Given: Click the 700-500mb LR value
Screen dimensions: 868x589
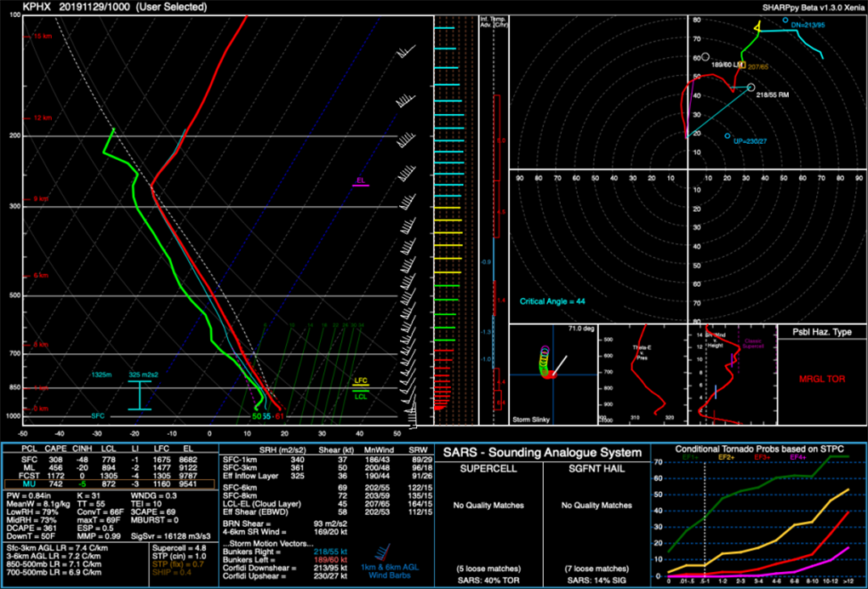Looking at the screenshot, I should (x=54, y=571).
